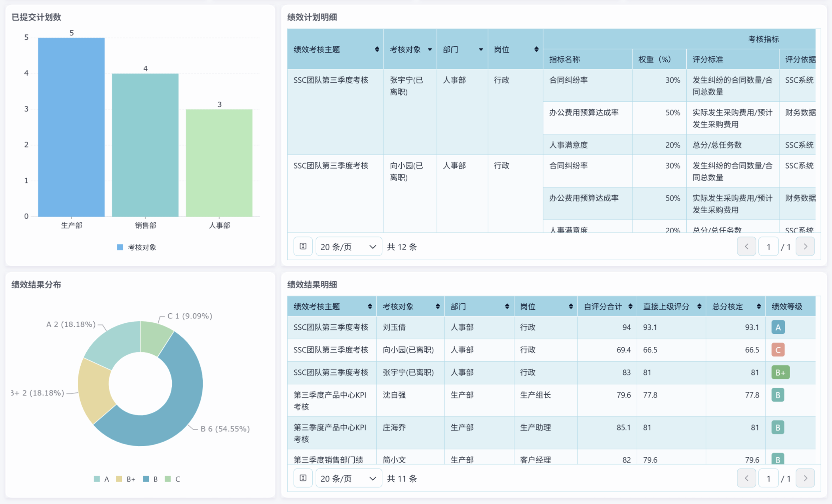Click page number field in 绩效计划明细 pager

tap(768, 246)
